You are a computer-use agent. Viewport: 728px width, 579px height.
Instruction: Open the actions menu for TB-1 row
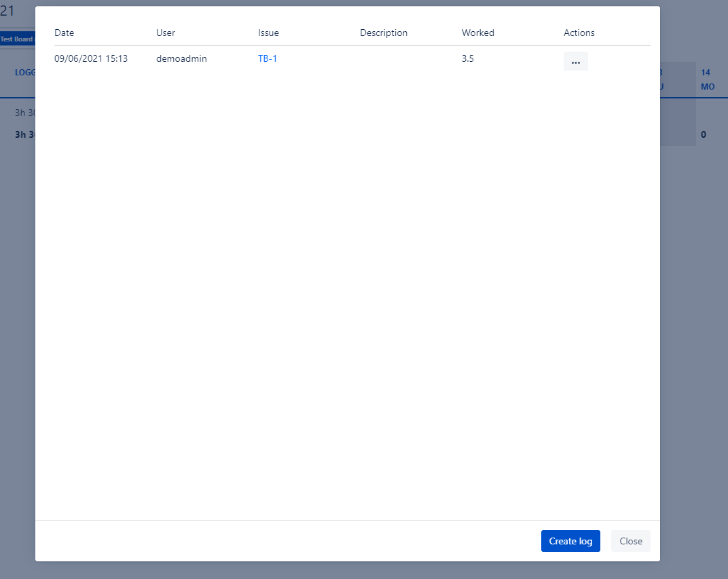pos(575,61)
